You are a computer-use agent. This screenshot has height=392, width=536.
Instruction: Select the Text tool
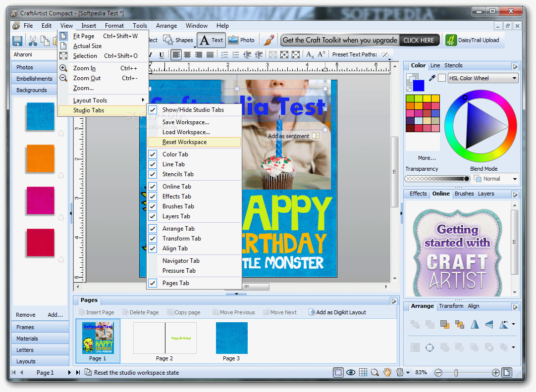211,40
